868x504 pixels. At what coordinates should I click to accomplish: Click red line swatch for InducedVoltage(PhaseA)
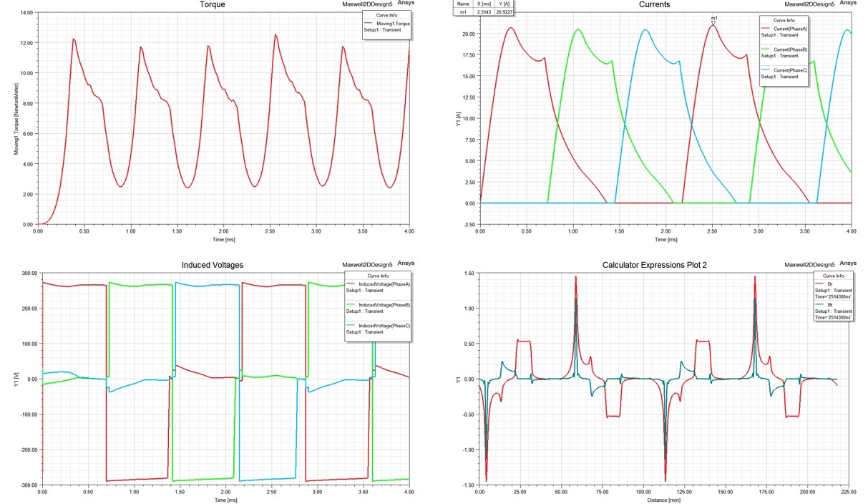351,285
